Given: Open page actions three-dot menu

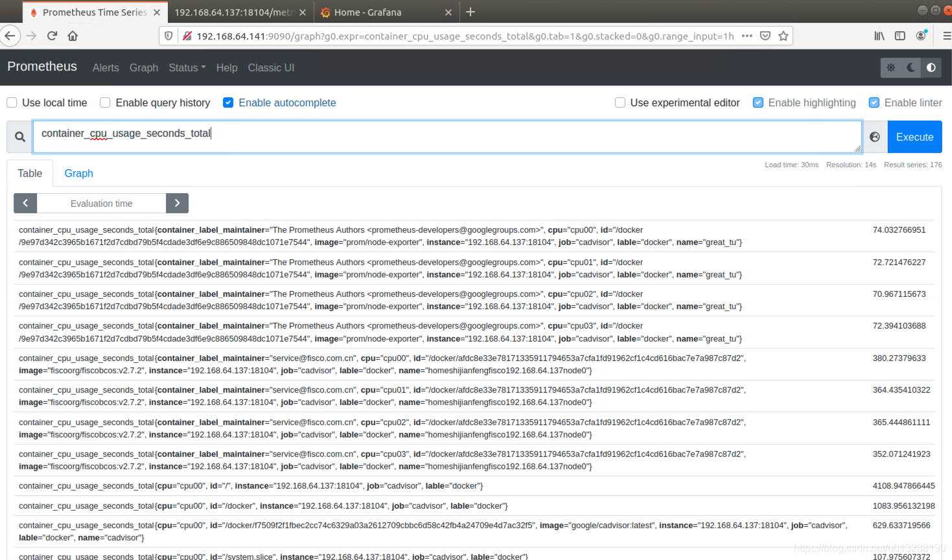Looking at the screenshot, I should point(747,36).
